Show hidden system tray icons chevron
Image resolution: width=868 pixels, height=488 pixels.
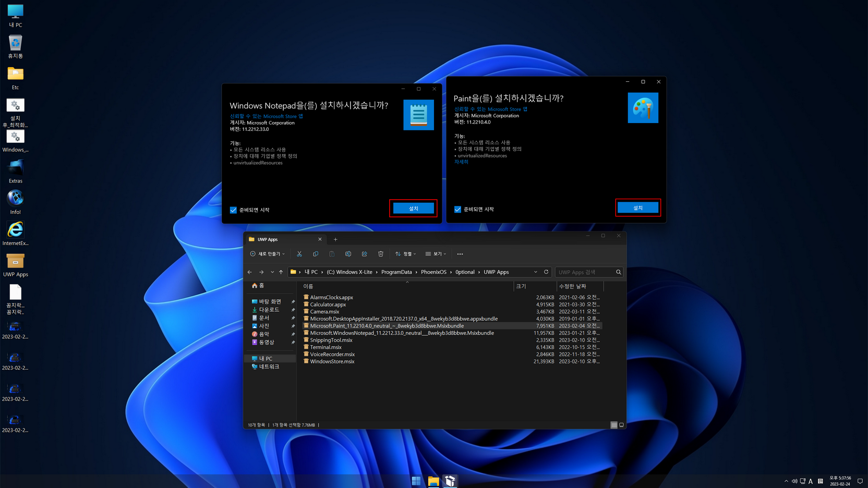click(x=786, y=481)
